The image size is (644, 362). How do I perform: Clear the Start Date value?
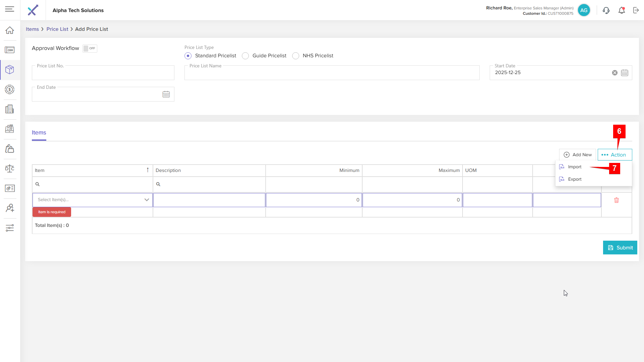(x=615, y=73)
